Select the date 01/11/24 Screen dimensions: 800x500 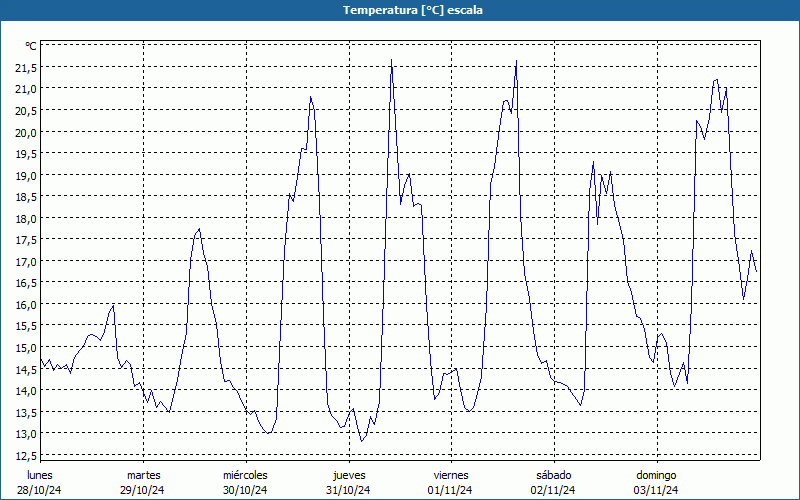pyautogui.click(x=450, y=490)
